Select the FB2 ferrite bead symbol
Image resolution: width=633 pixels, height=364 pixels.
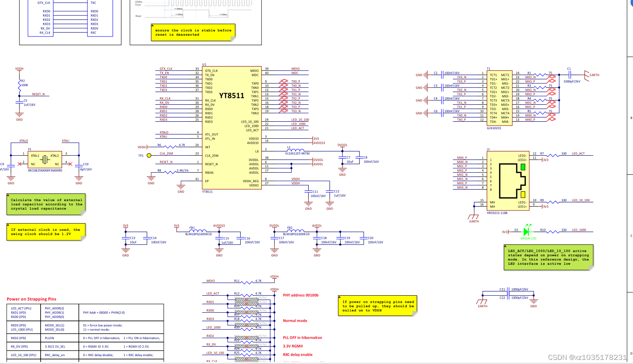(x=296, y=231)
